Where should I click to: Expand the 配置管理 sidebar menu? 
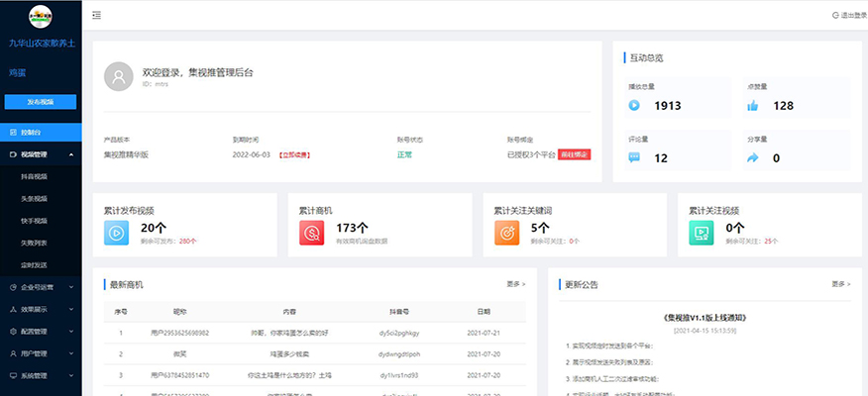click(41, 332)
